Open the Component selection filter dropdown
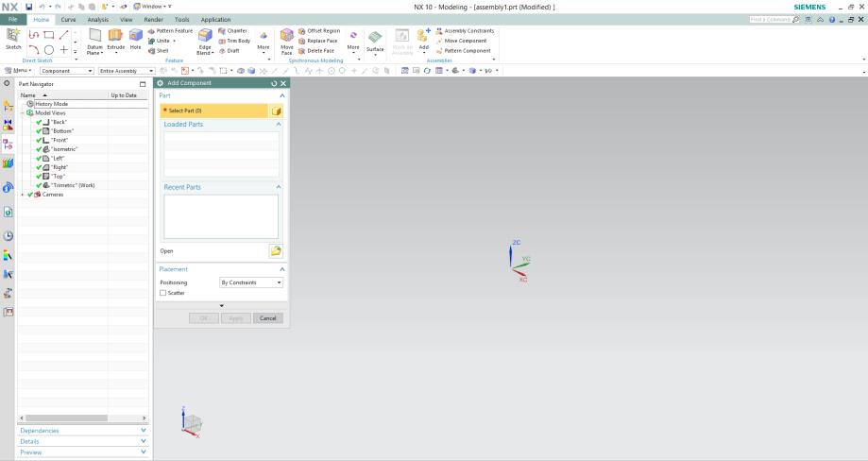The height and width of the screenshot is (461, 868). coord(67,71)
